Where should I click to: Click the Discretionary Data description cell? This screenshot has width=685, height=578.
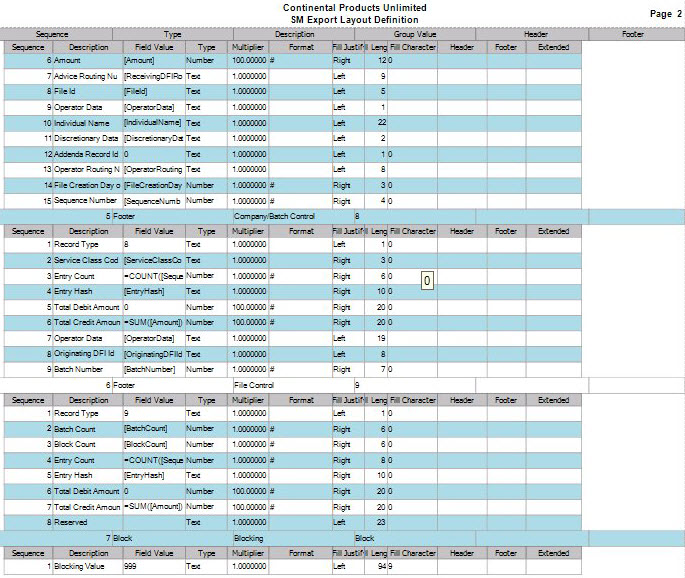pos(87,138)
